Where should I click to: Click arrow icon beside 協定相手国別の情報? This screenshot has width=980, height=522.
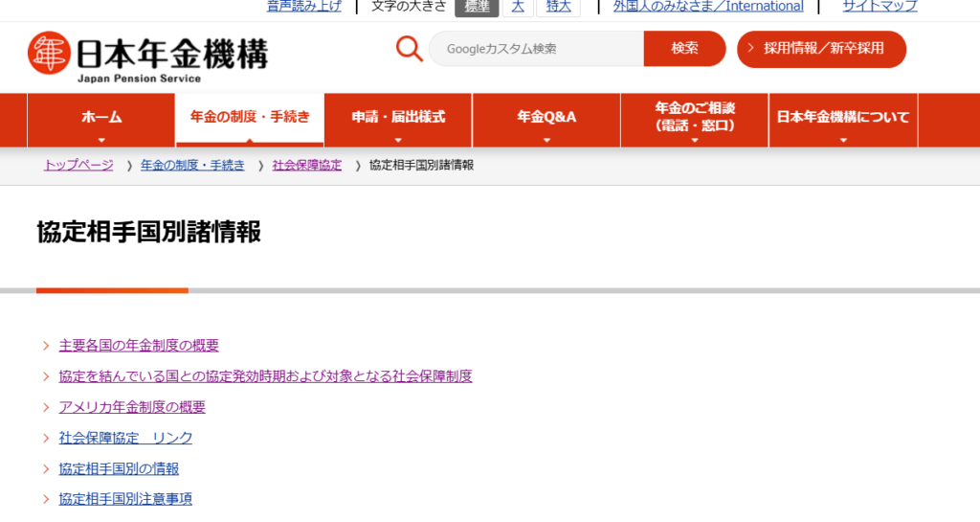click(x=46, y=468)
